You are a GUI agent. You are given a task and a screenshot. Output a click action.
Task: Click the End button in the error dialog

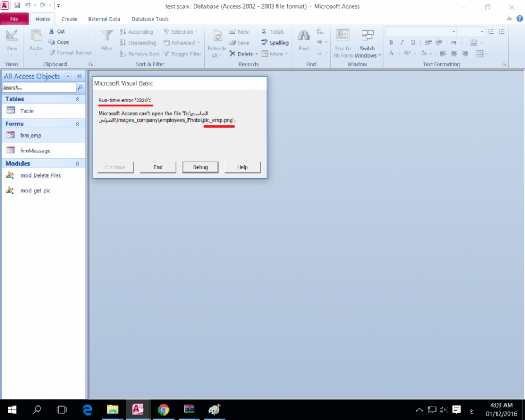click(x=158, y=167)
